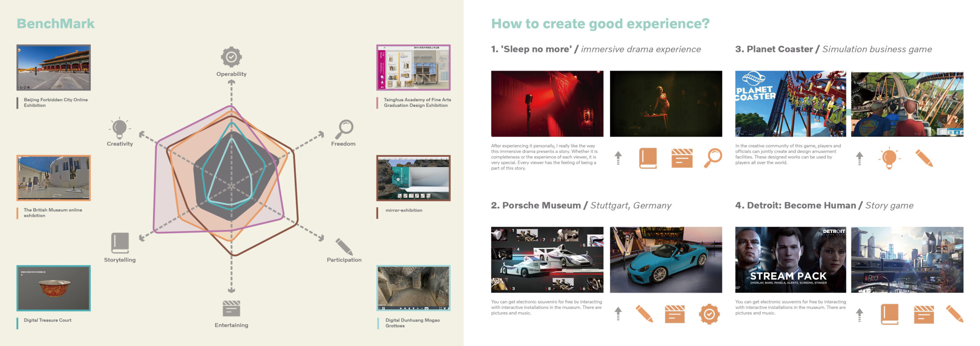Screen dimensions: 980x346
Task: Click the 'Participation' axis label
Action: pos(344,260)
